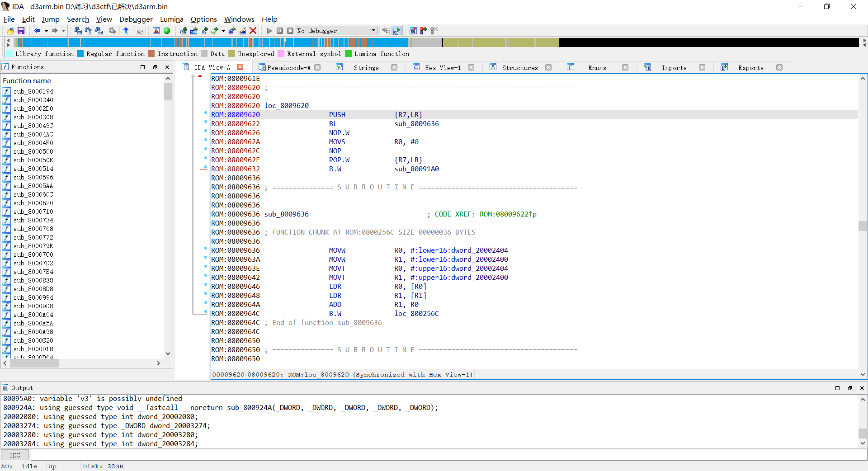
Task: Click the breakpoint list toolbar icon
Action: (x=413, y=31)
